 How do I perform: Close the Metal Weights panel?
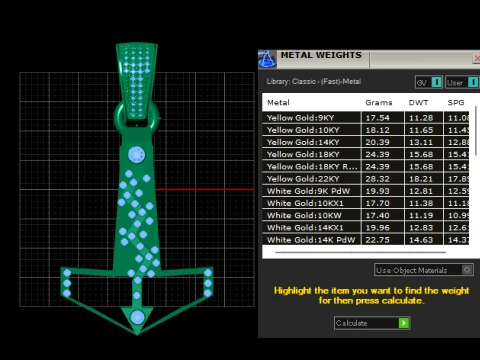[x=477, y=59]
